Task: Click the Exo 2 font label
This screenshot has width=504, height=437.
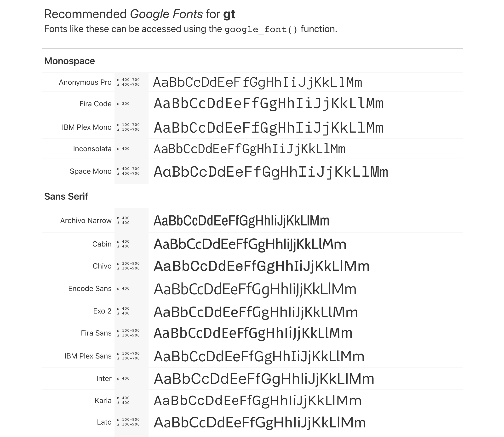Action: pos(102,311)
